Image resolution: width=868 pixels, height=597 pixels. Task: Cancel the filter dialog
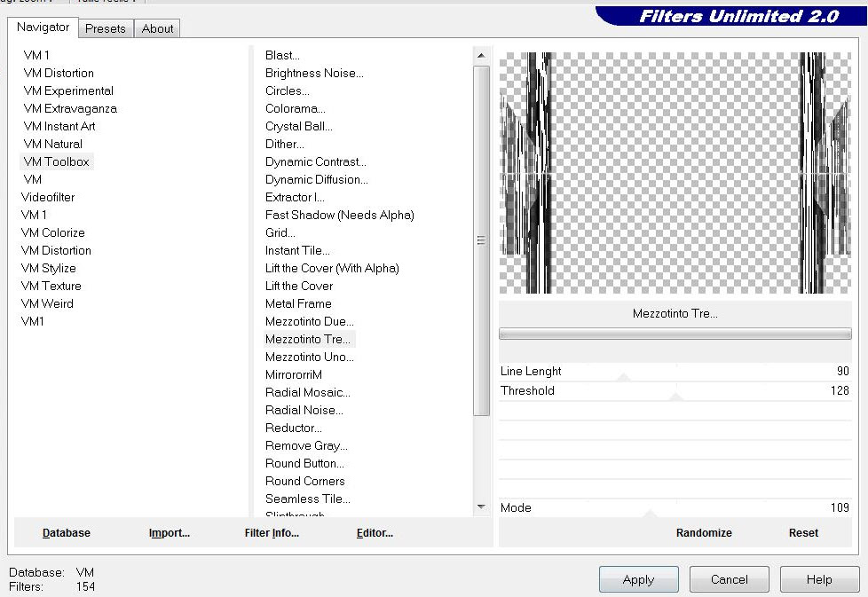(x=729, y=579)
